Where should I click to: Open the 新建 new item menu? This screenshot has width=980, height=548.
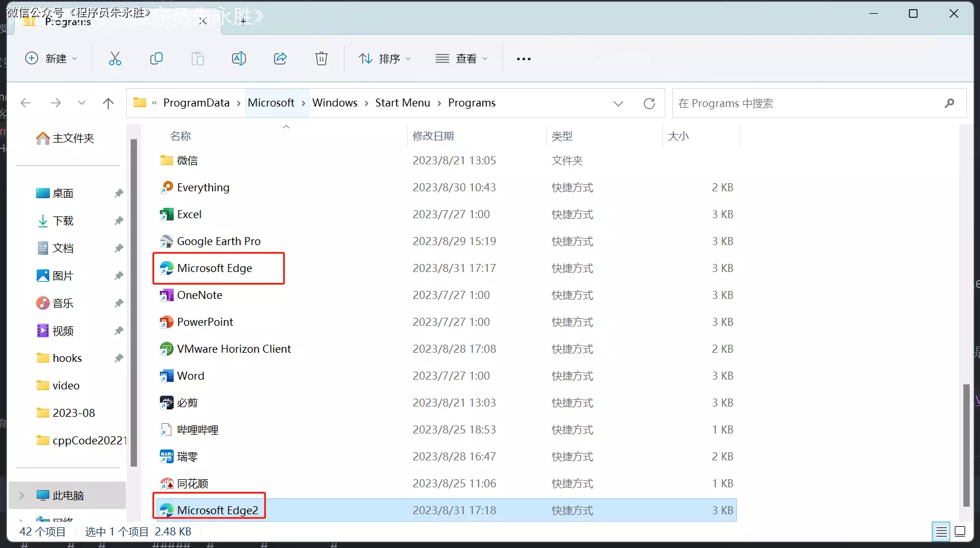tap(51, 58)
